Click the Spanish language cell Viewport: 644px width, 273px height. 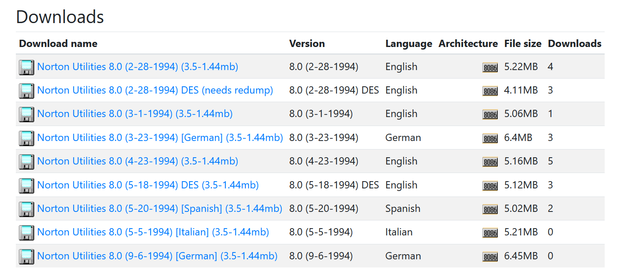point(403,208)
